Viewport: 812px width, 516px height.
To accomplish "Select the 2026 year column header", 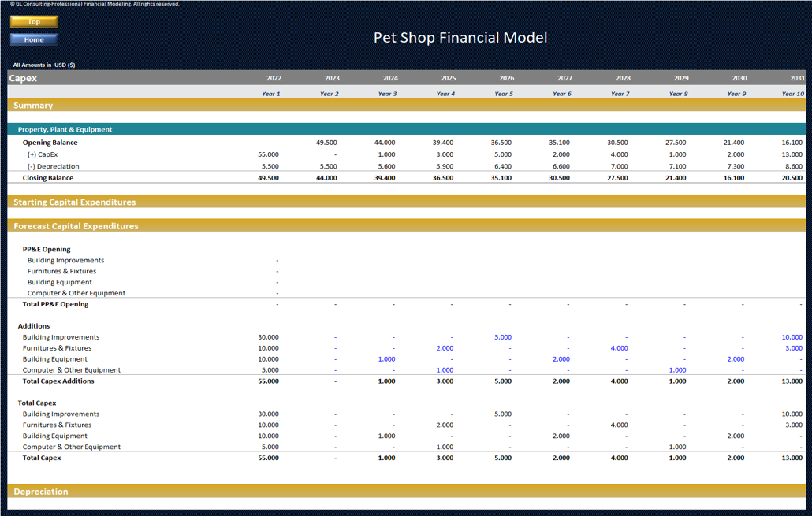I will pos(506,78).
